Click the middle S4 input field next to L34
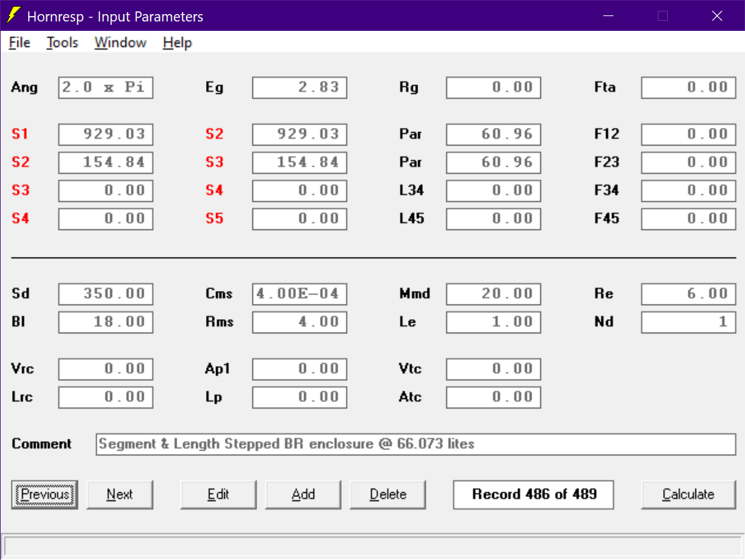This screenshot has height=560, width=745. coord(300,190)
